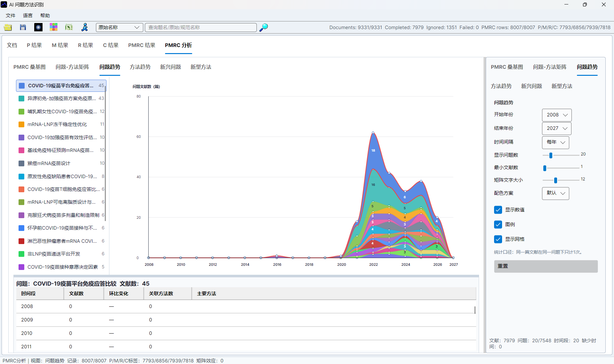Open the 文件 menu
This screenshot has width=614, height=364.
[x=11, y=15]
